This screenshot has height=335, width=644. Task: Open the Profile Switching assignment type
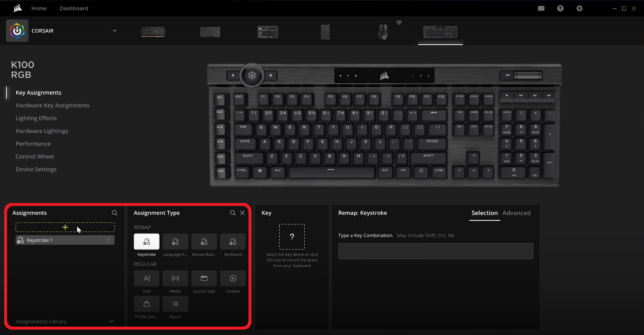click(146, 304)
